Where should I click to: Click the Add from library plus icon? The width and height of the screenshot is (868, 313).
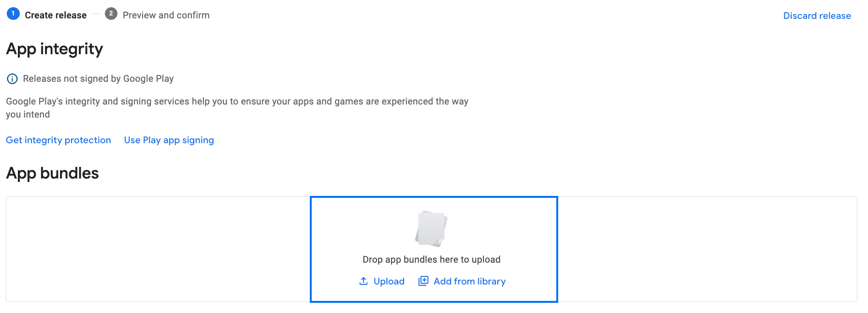pyautogui.click(x=423, y=281)
